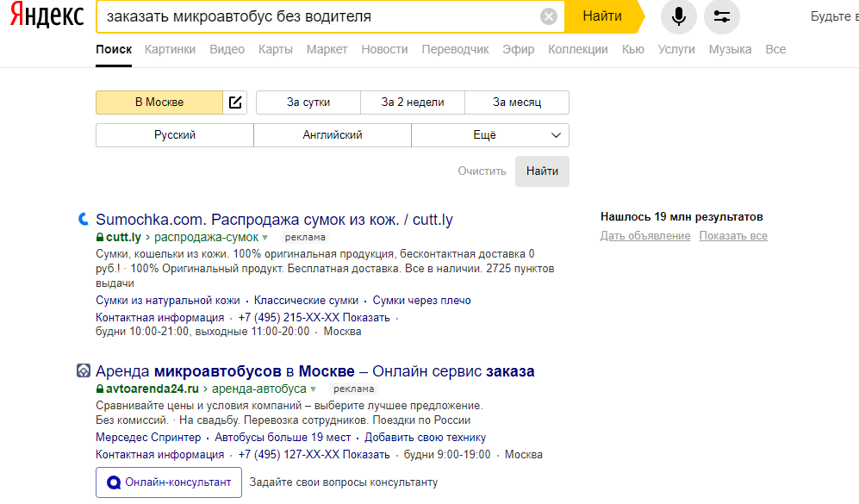Expand the "Ещё" language dropdown

click(490, 135)
